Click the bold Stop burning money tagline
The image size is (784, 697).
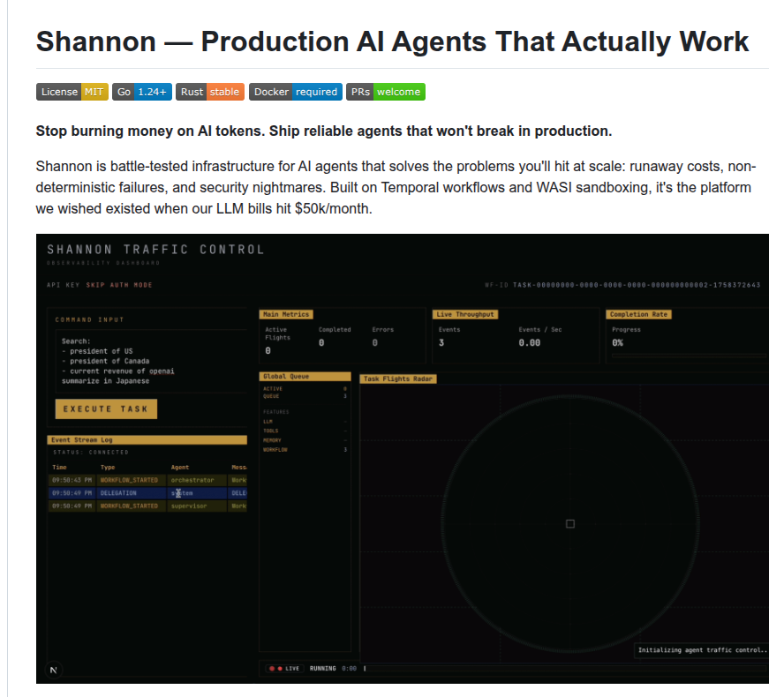(324, 131)
